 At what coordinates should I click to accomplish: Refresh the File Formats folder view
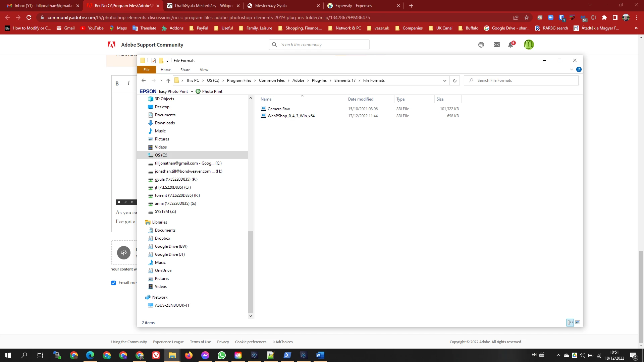[x=454, y=80]
